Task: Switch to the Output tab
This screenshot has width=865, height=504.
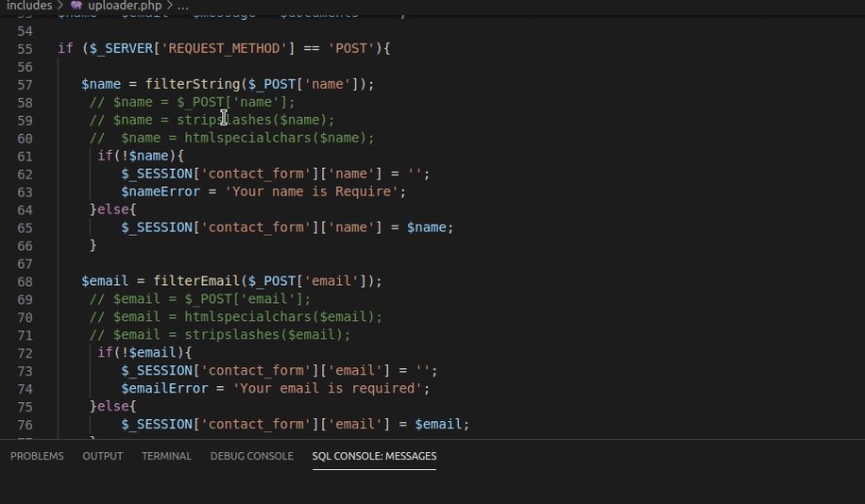Action: (x=103, y=456)
